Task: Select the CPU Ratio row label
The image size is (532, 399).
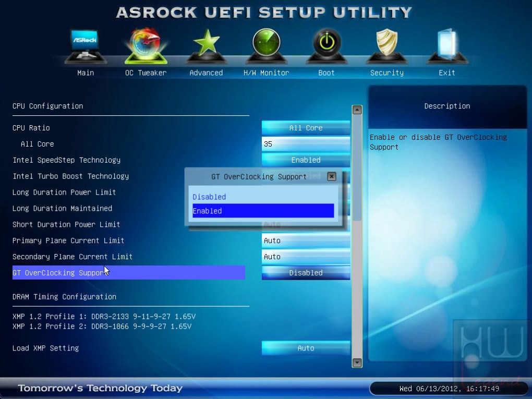Action: click(x=31, y=128)
